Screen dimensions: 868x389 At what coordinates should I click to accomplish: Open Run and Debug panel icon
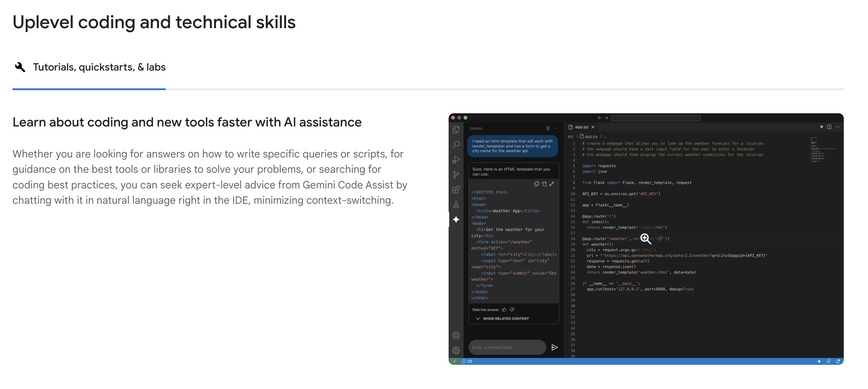click(x=456, y=160)
